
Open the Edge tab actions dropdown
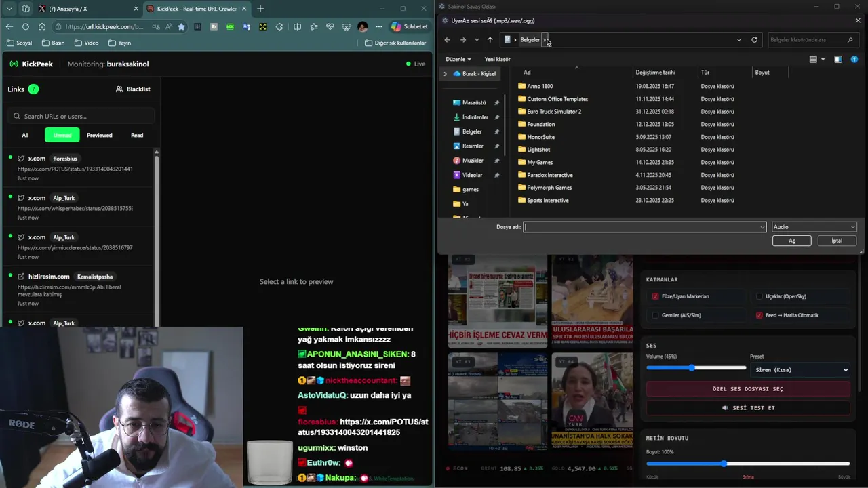coord(9,9)
